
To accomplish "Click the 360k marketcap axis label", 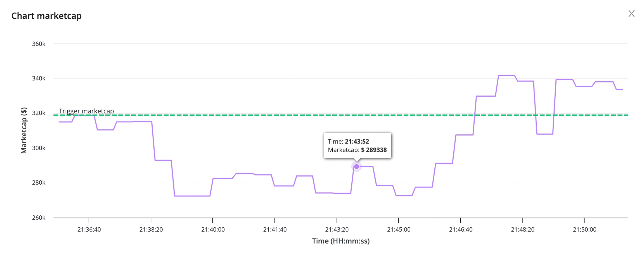I will point(39,44).
